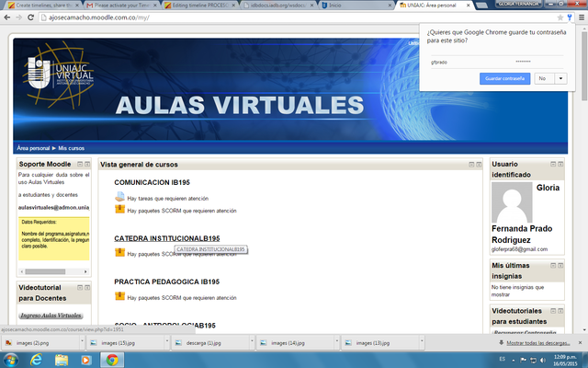588x368 pixels.
Task: Open the PRACTICA PEDAGOGICA IB195 course link
Action: [167, 282]
